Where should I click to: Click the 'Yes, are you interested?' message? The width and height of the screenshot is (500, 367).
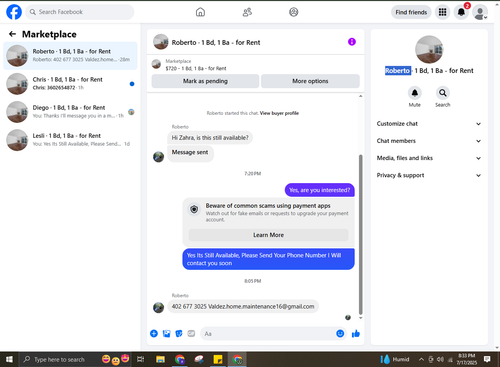point(319,190)
